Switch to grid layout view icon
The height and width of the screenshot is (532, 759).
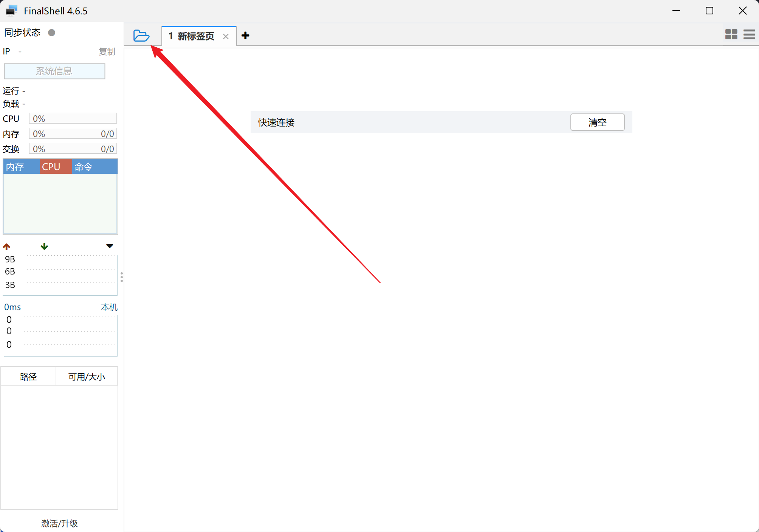(x=731, y=34)
